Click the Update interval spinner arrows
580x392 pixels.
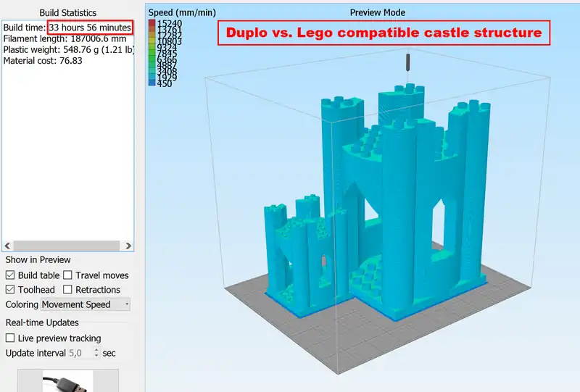[96, 353]
